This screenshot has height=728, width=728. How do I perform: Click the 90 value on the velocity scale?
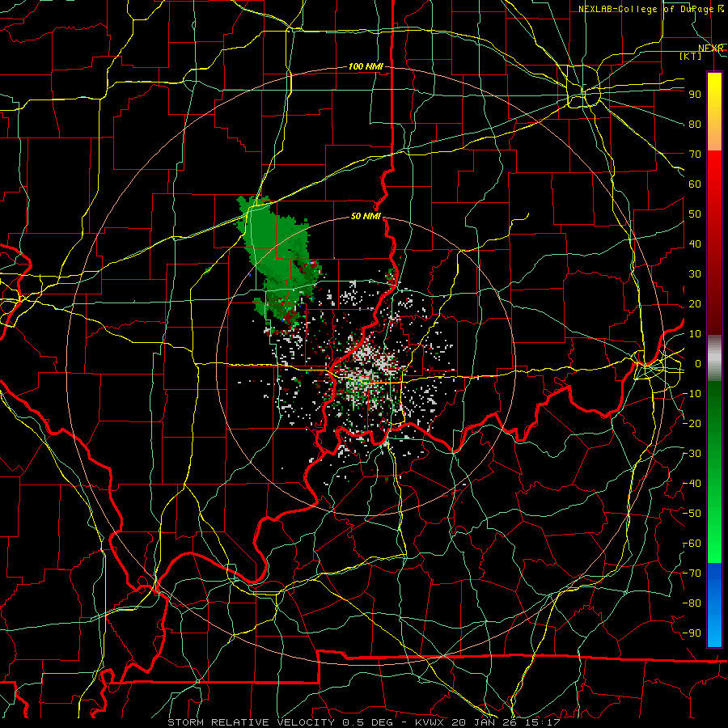(x=695, y=95)
